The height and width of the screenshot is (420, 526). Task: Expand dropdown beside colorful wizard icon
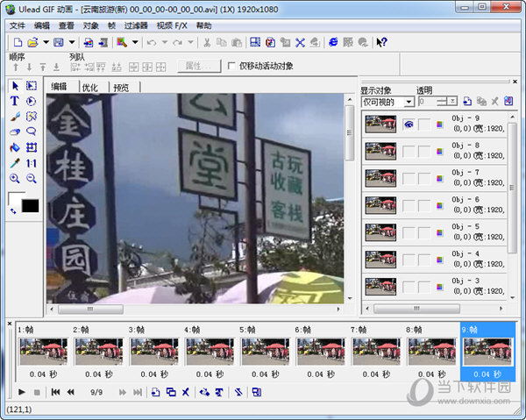click(135, 42)
